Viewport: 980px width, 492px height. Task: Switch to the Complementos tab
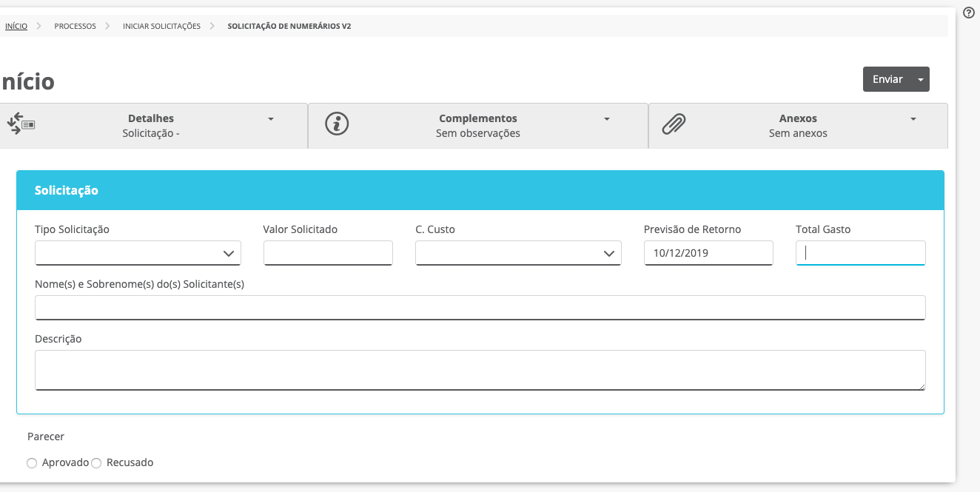click(478, 126)
